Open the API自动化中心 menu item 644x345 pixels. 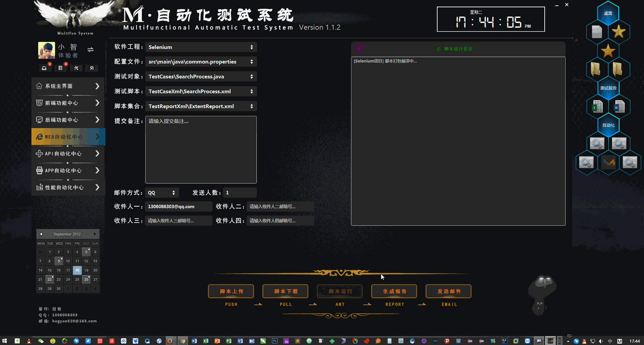68,154
